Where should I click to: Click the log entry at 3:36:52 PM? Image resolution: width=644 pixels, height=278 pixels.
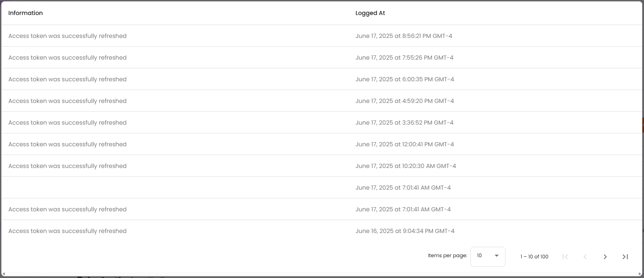point(404,123)
